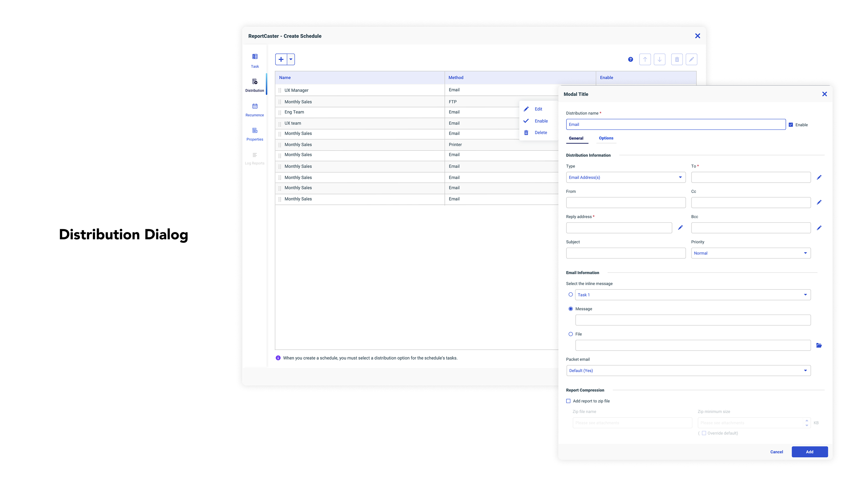Click the blue help question mark icon
Screen dimensions: 868x488
pos(630,59)
